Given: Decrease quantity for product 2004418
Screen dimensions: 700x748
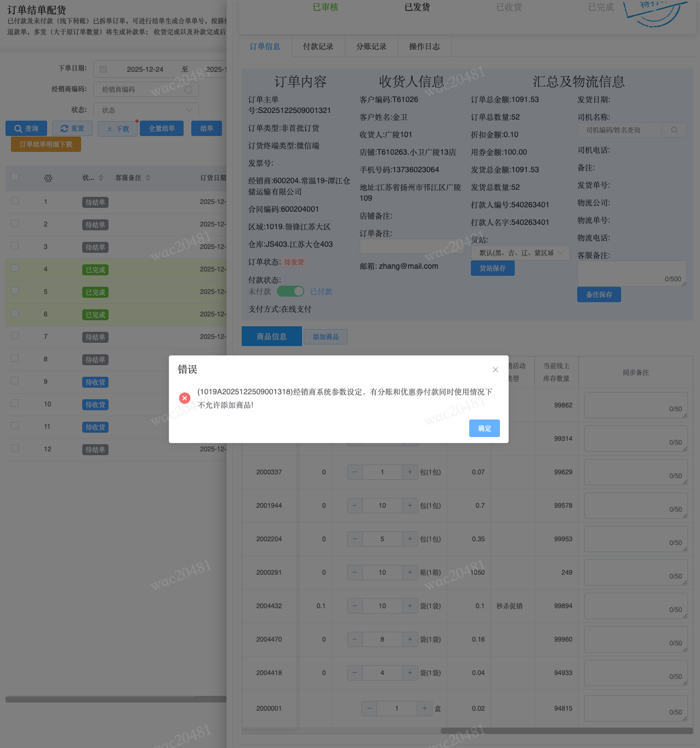Looking at the screenshot, I should (355, 673).
